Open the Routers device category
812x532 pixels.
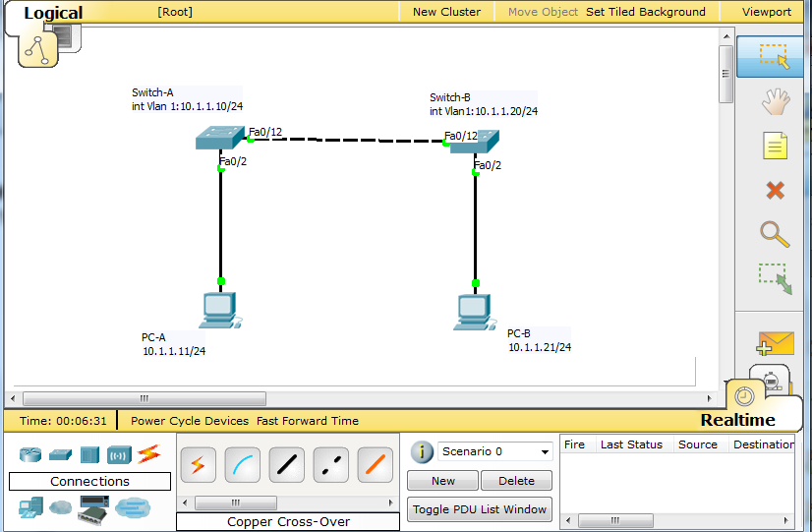30,455
